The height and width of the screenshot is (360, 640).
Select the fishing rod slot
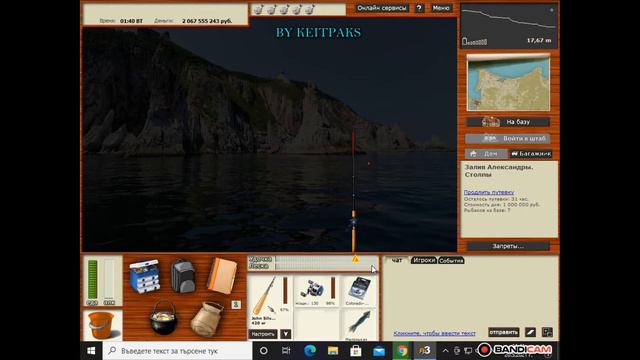click(x=270, y=301)
